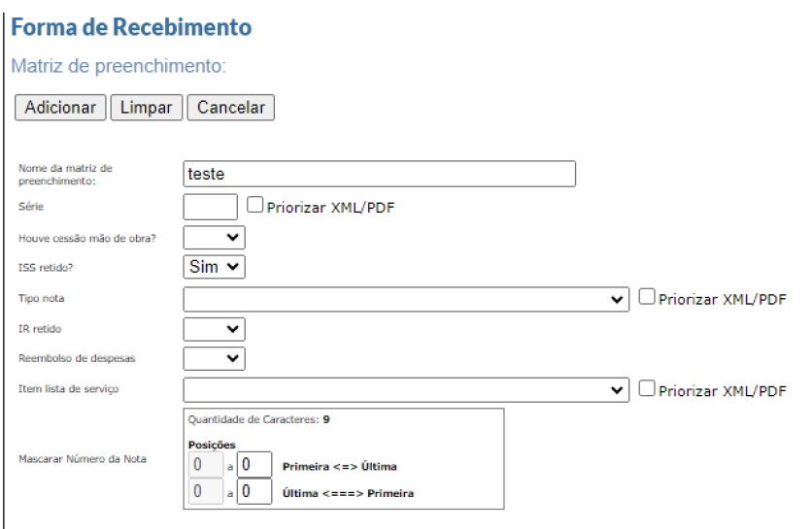Image resolution: width=812 pixels, height=529 pixels.
Task: Click the Série text box
Action: click(x=210, y=206)
